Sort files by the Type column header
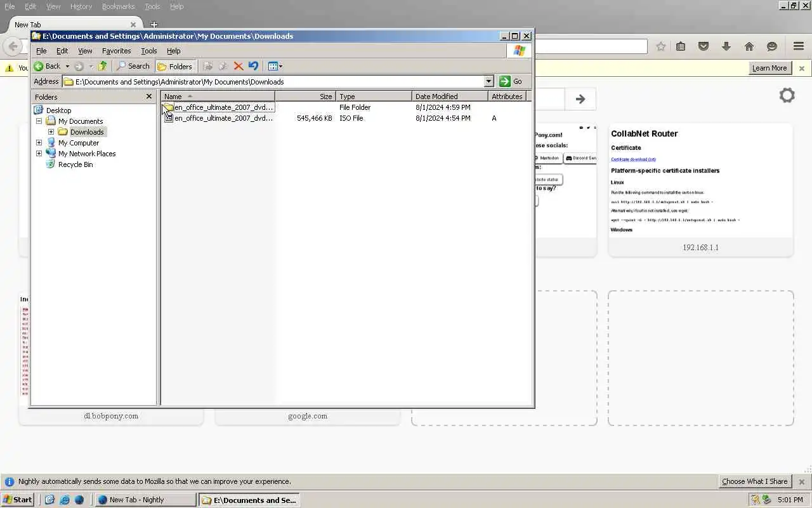Viewport: 812px width, 508px height. [x=374, y=97]
